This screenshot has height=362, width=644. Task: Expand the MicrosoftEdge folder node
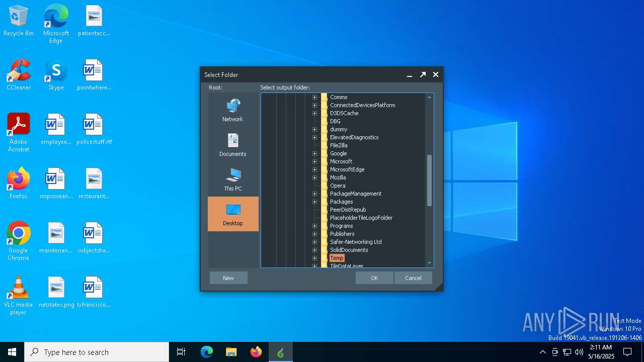314,169
